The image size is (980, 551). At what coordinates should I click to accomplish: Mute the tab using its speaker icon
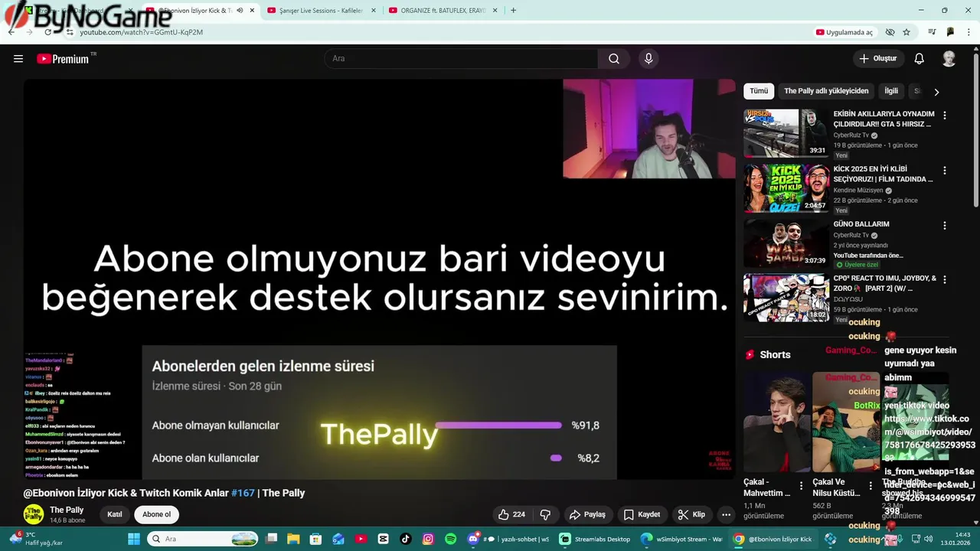(x=240, y=11)
